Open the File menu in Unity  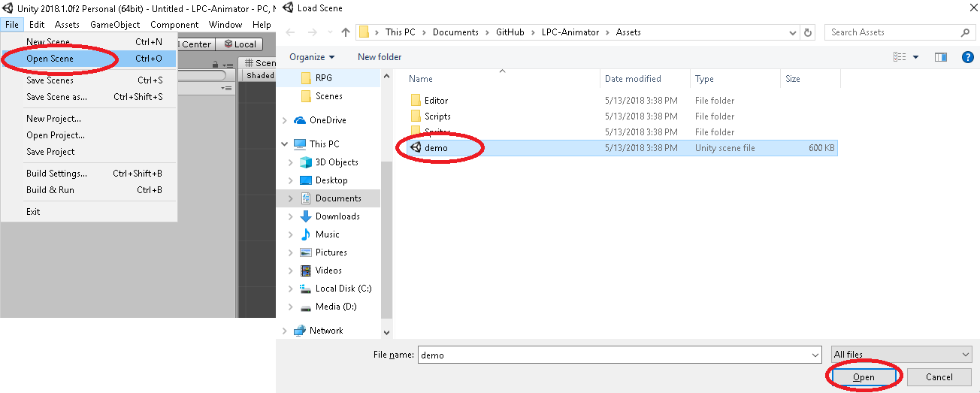(x=11, y=25)
